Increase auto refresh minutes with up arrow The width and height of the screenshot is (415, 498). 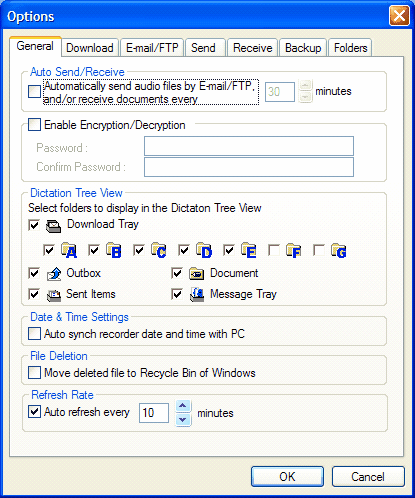click(x=183, y=406)
